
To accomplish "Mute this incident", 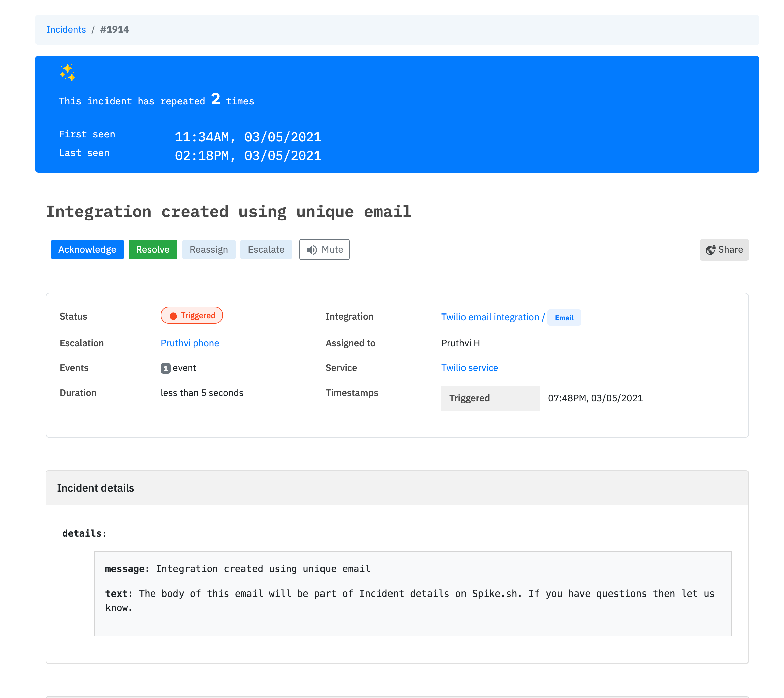I will 325,249.
